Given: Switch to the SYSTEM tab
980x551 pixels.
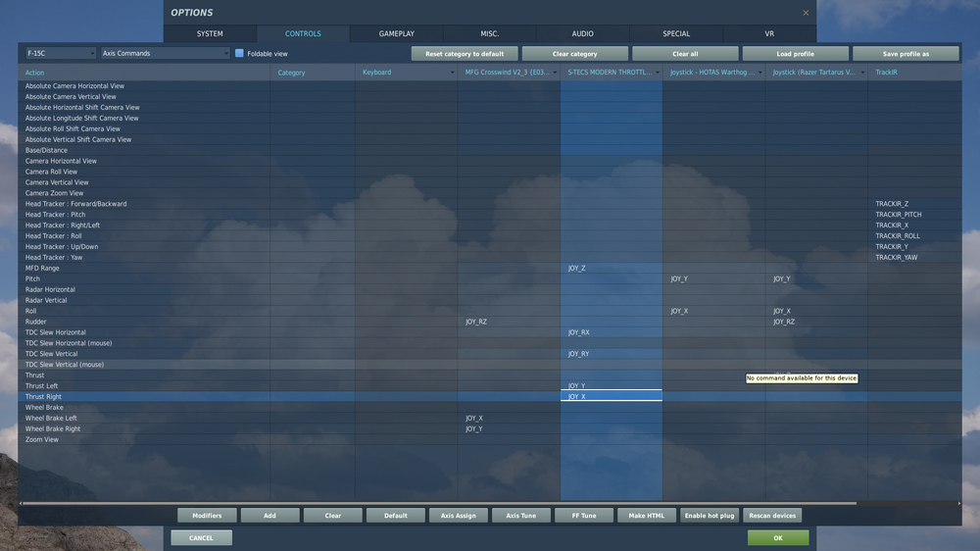Looking at the screenshot, I should [x=210, y=33].
